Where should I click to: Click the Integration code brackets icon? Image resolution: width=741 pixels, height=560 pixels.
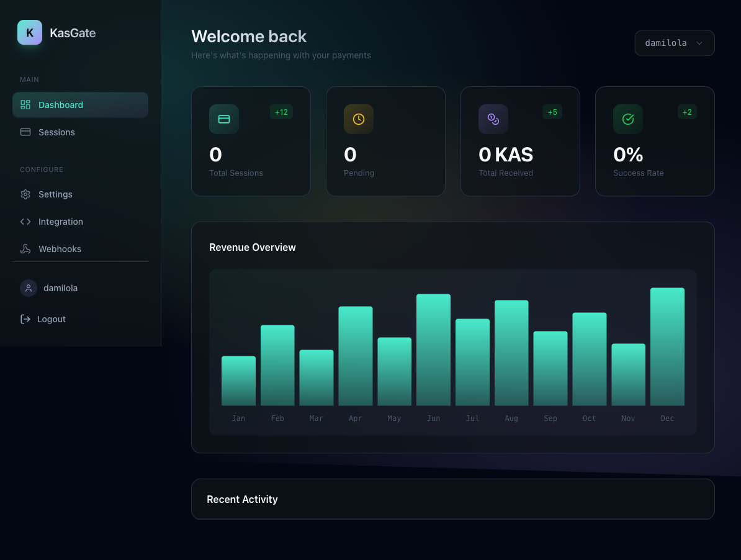(x=25, y=222)
